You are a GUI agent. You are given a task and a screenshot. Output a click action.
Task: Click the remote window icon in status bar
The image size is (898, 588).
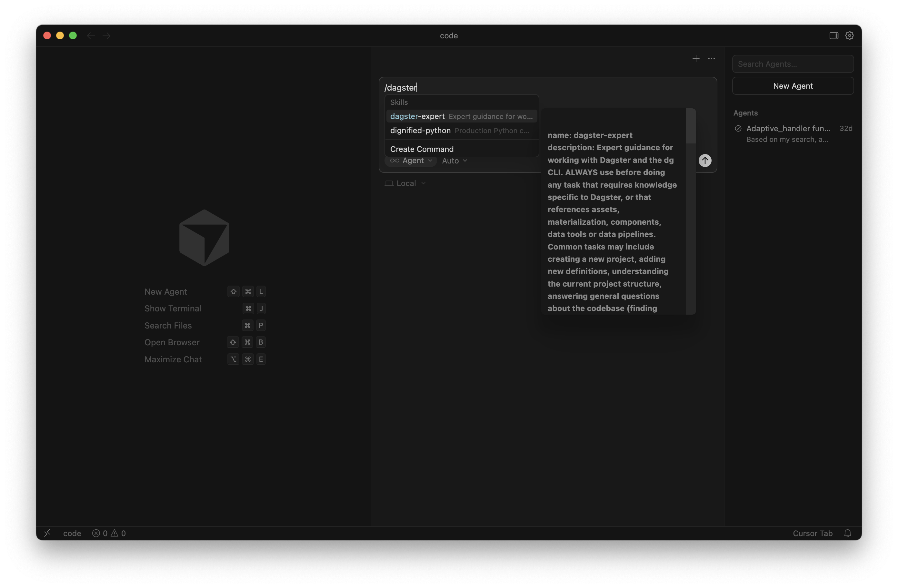(47, 533)
